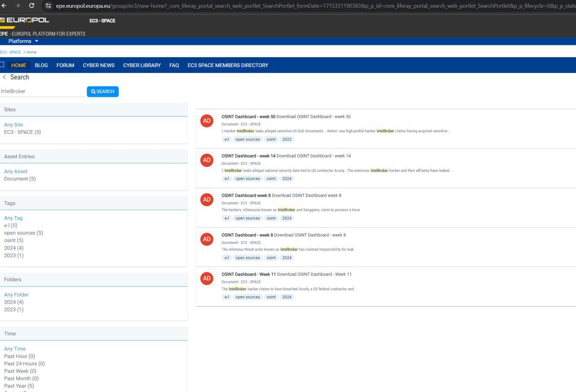Screen dimensions: 576x392
Task: Click the search field containing IntelBroker
Action: [x=43, y=91]
